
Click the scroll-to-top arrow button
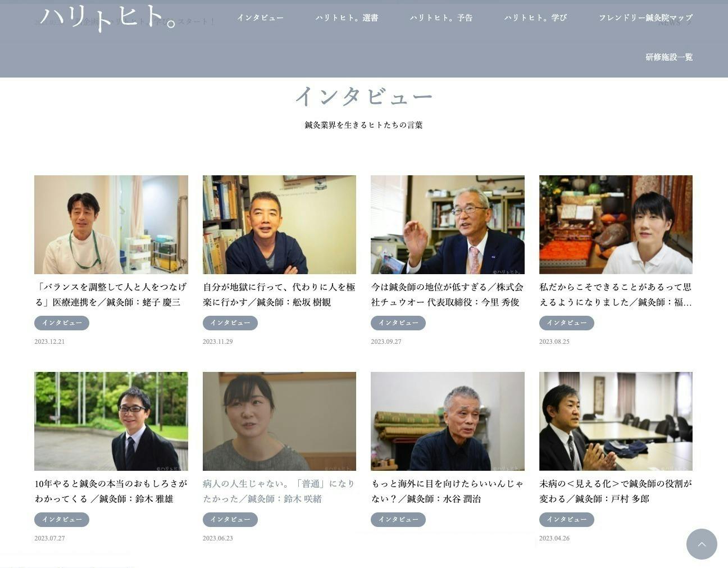[702, 544]
